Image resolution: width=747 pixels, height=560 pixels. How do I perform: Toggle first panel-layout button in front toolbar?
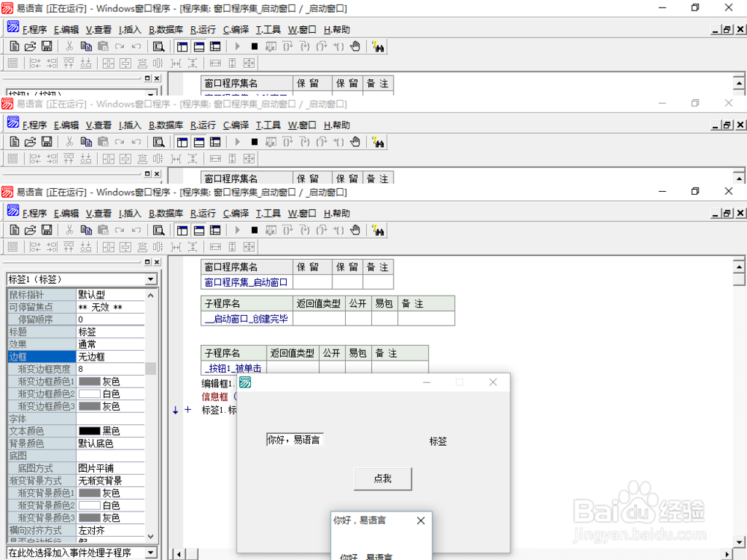click(182, 231)
